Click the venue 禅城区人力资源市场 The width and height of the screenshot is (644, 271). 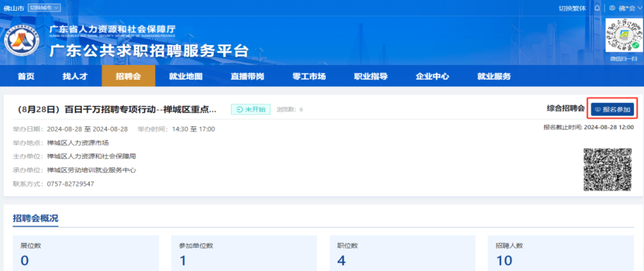(78, 143)
